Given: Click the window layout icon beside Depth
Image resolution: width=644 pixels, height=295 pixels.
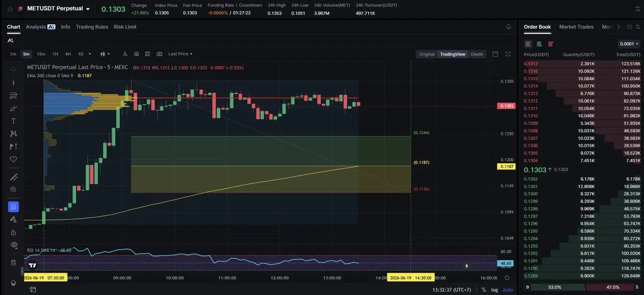Looking at the screenshot, I should point(495,54).
